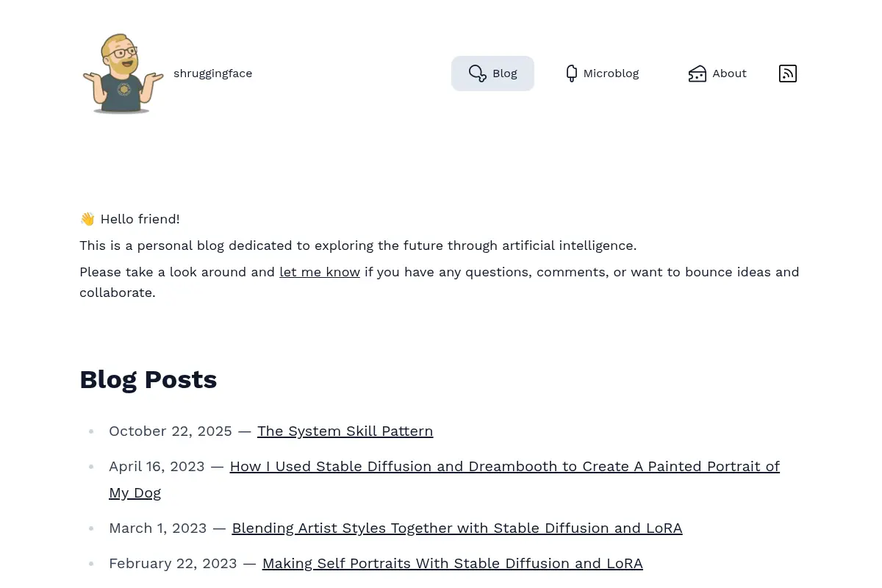This screenshot has width=882, height=588.
Task: Click the March 1, 2023 date
Action: pos(158,528)
